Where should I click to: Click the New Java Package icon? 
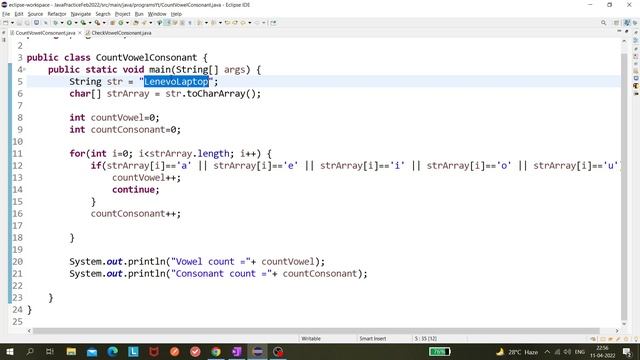coord(113,23)
